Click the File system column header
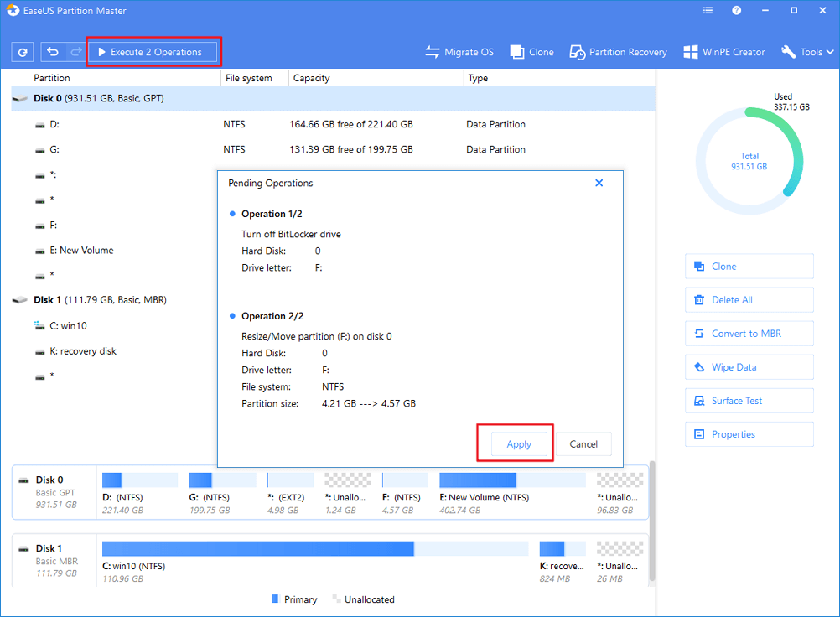The height and width of the screenshot is (617, 840). click(x=249, y=78)
